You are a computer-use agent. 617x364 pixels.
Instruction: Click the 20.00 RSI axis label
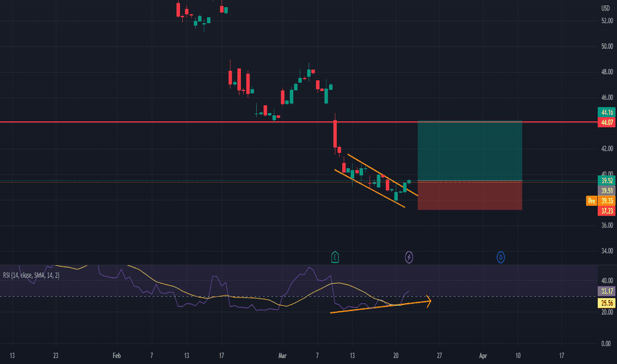607,312
